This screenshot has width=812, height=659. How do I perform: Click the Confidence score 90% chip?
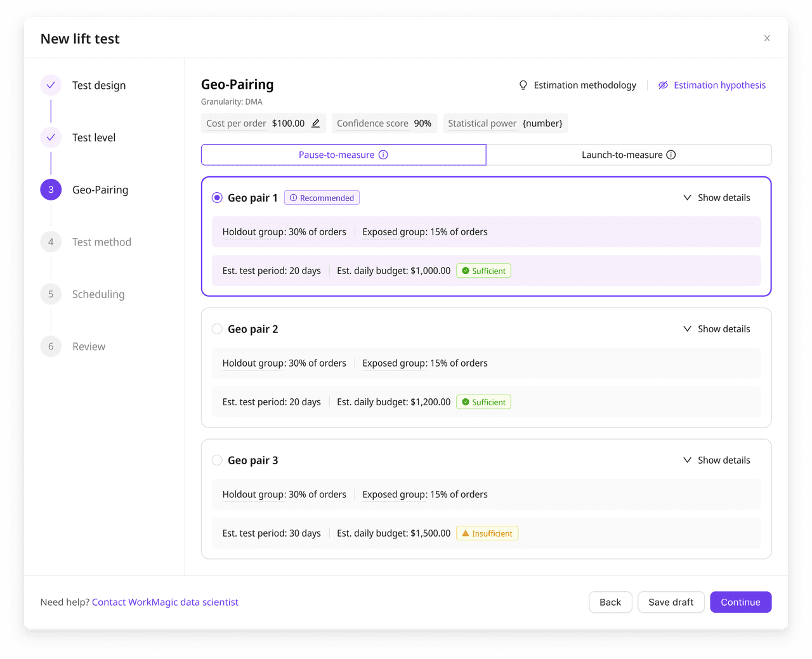(384, 123)
